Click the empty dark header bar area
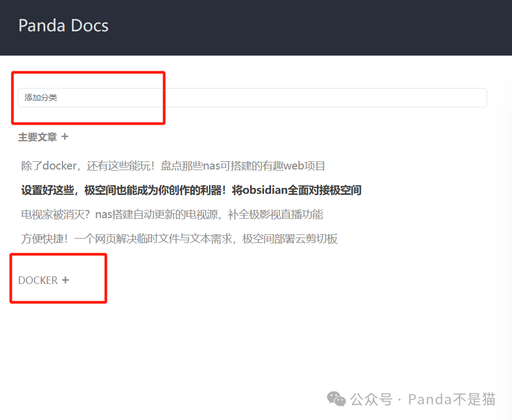The image size is (512, 420). [x=310, y=28]
